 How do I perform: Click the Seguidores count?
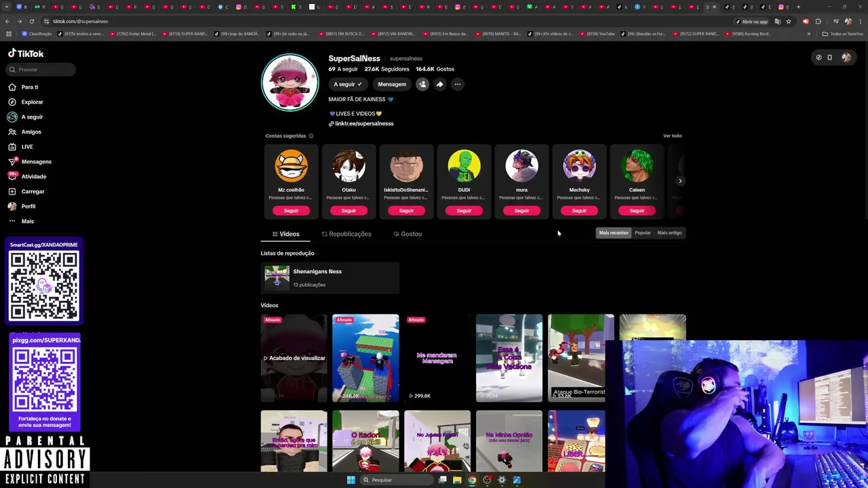387,69
